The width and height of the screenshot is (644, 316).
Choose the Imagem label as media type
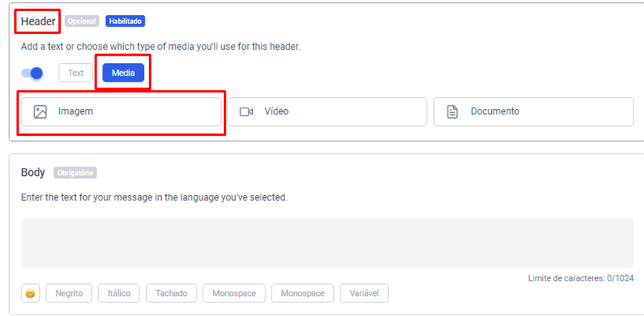(x=76, y=112)
